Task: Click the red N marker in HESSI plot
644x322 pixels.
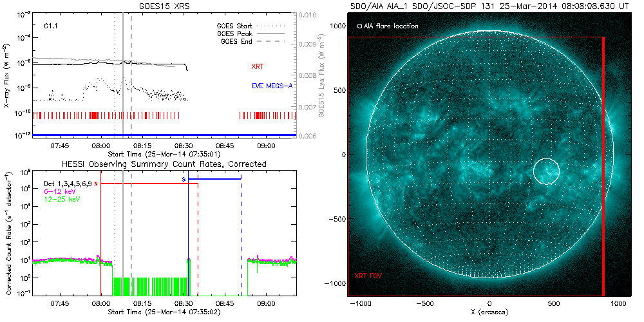Action: [x=96, y=184]
